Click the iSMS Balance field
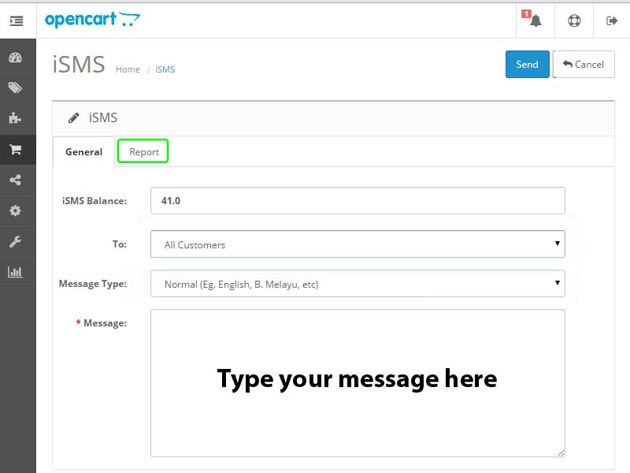This screenshot has height=473, width=630. click(358, 201)
